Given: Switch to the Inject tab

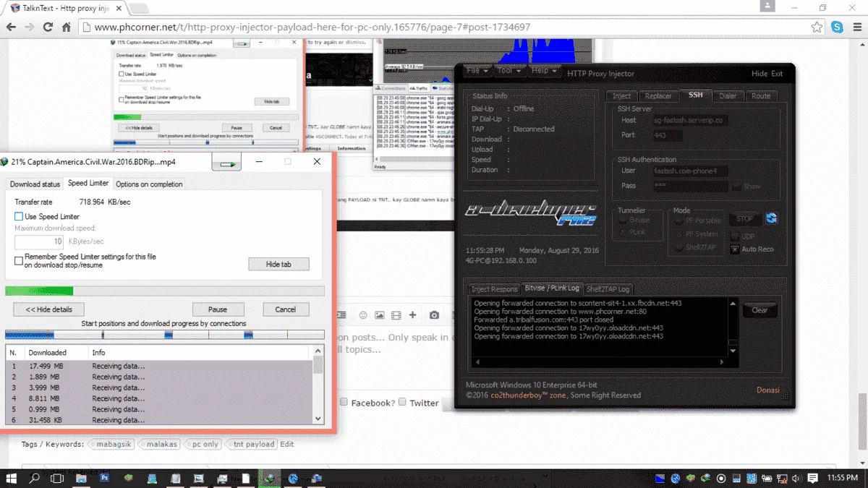Looking at the screenshot, I should (x=621, y=95).
